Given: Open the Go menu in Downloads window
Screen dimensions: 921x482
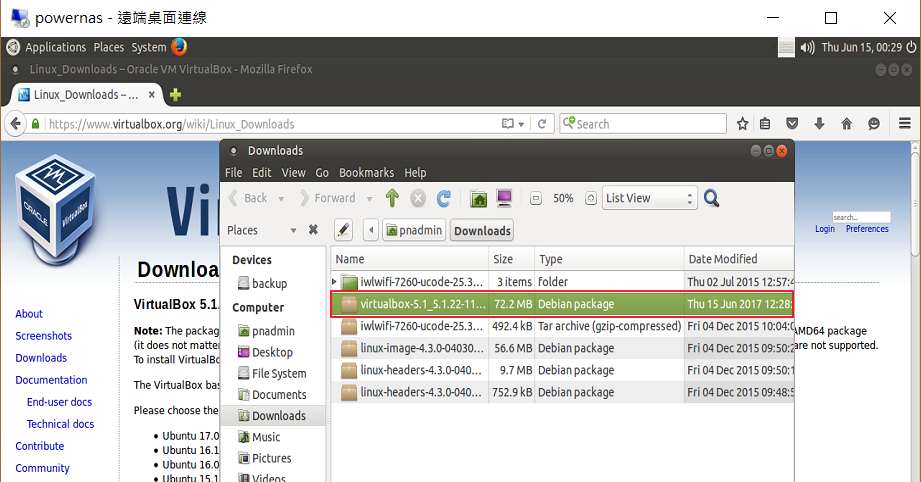Looking at the screenshot, I should 322,173.
